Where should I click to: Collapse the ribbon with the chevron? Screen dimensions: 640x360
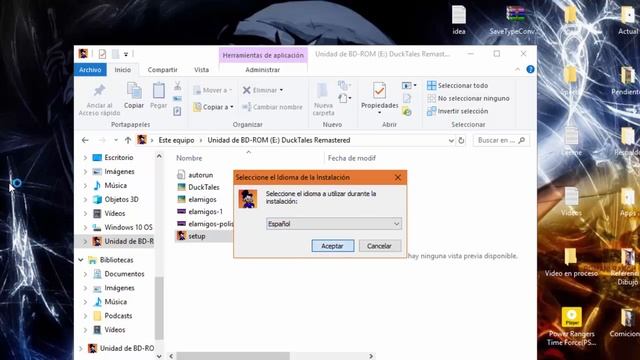point(517,69)
